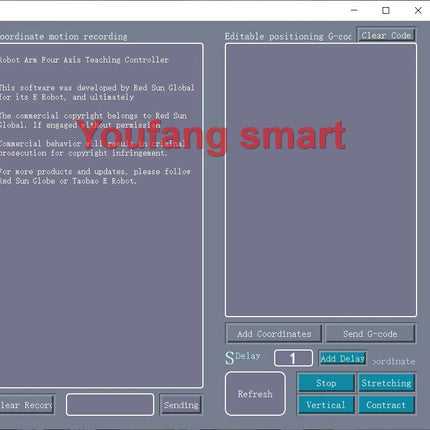Click the 'Commercial behavior will result' text line
430x430 pixels.
[x=92, y=144]
